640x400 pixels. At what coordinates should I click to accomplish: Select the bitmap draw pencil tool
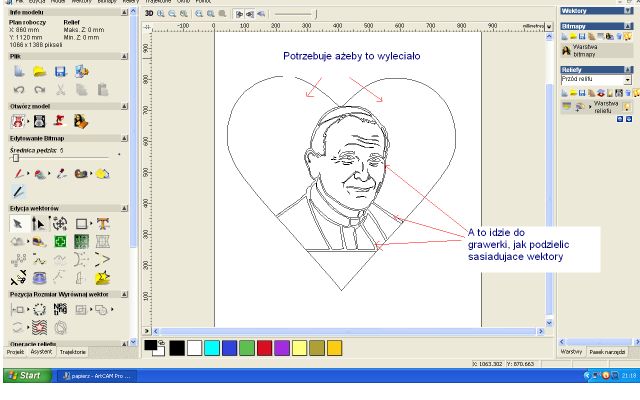tap(18, 191)
